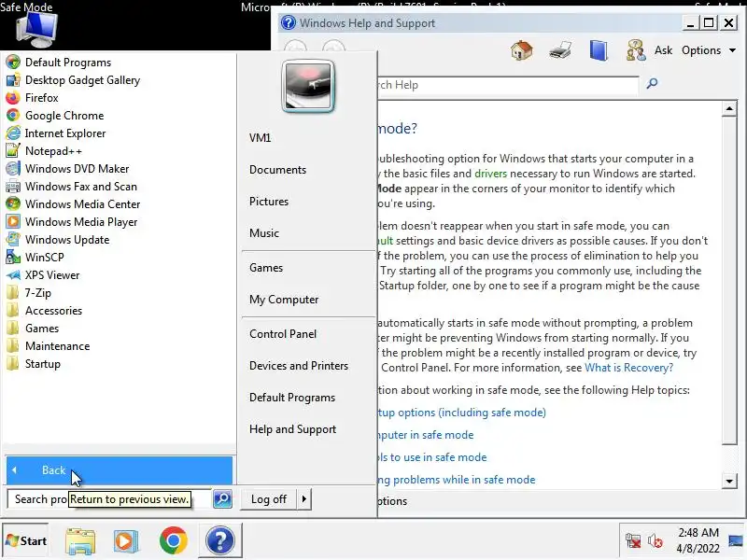This screenshot has height=560, width=747.
Task: Click the Ask button in Help
Action: pos(649,50)
